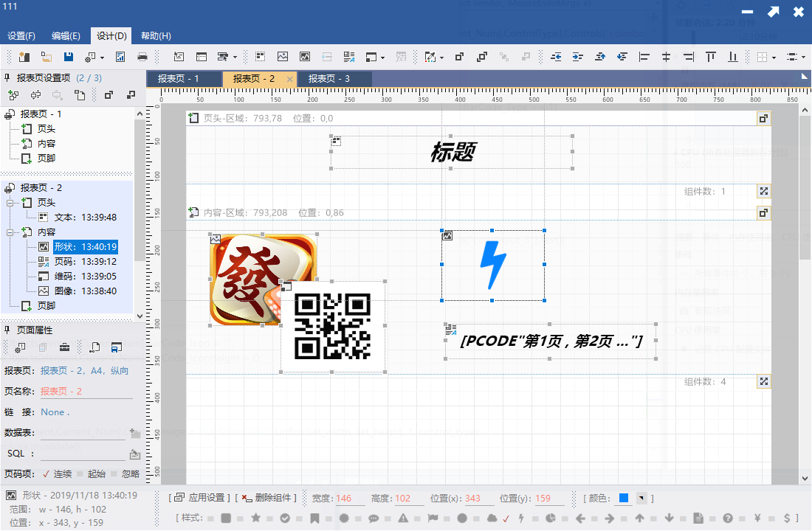The image size is (812, 531).
Task: Choose the lightning bolt shape style
Action: point(521,518)
